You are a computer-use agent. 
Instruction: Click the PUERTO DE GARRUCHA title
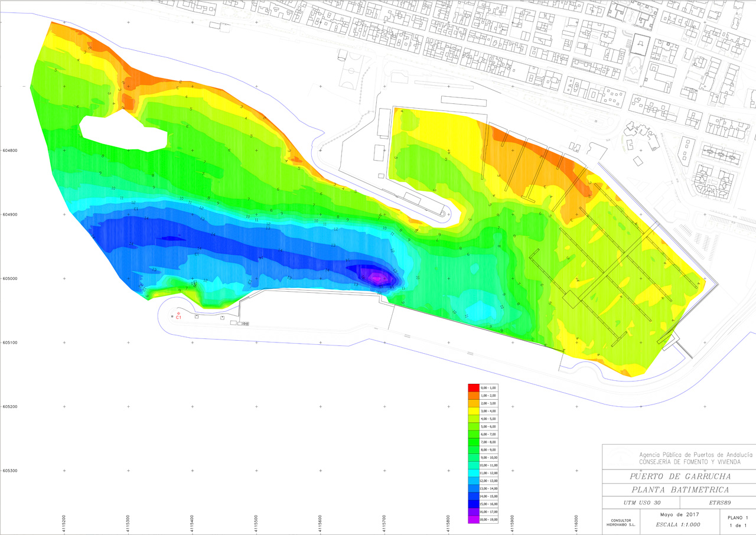pos(680,477)
